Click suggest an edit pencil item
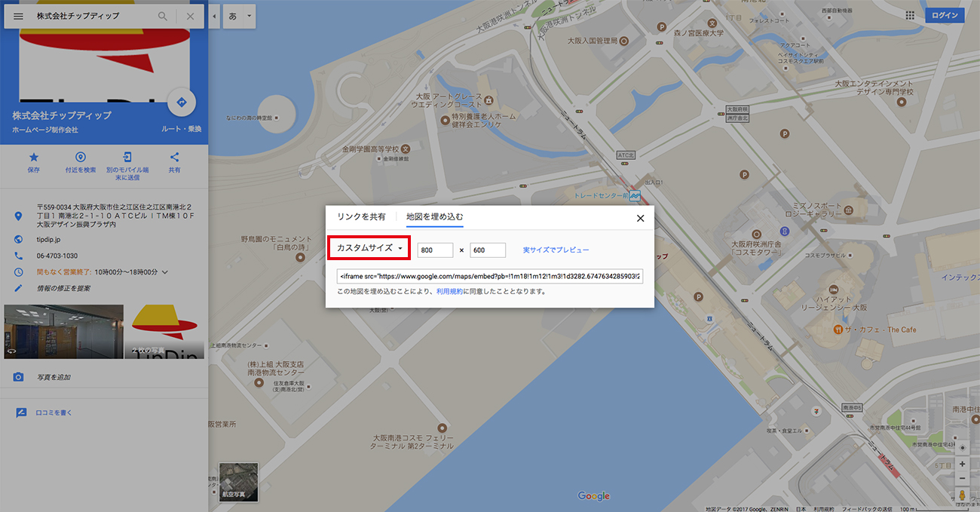Viewport: 980px width, 512px height. 63,288
